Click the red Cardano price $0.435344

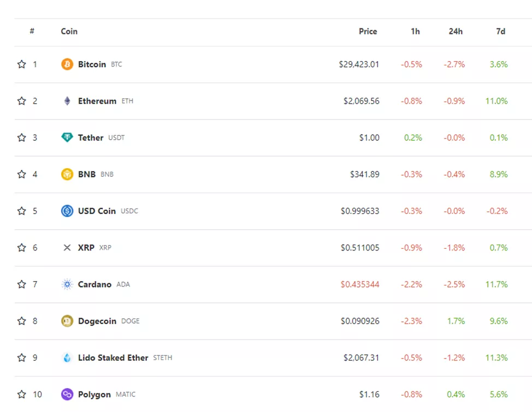coord(360,284)
